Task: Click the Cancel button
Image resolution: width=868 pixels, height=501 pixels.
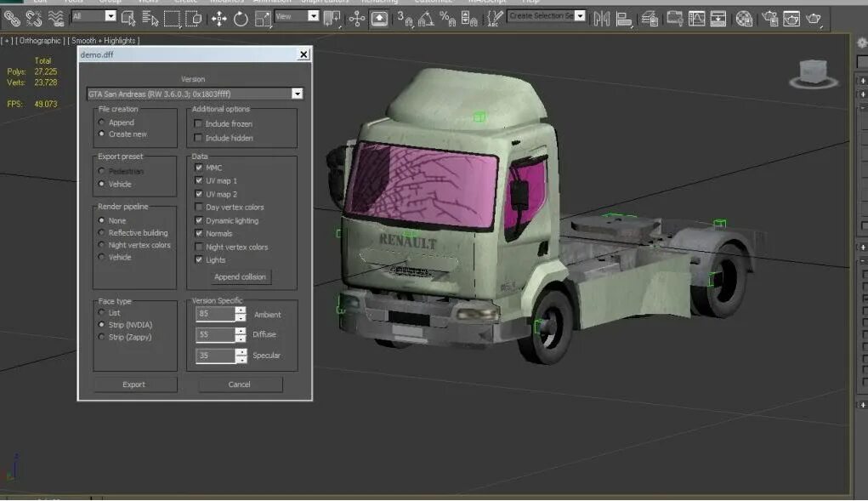Action: click(240, 384)
